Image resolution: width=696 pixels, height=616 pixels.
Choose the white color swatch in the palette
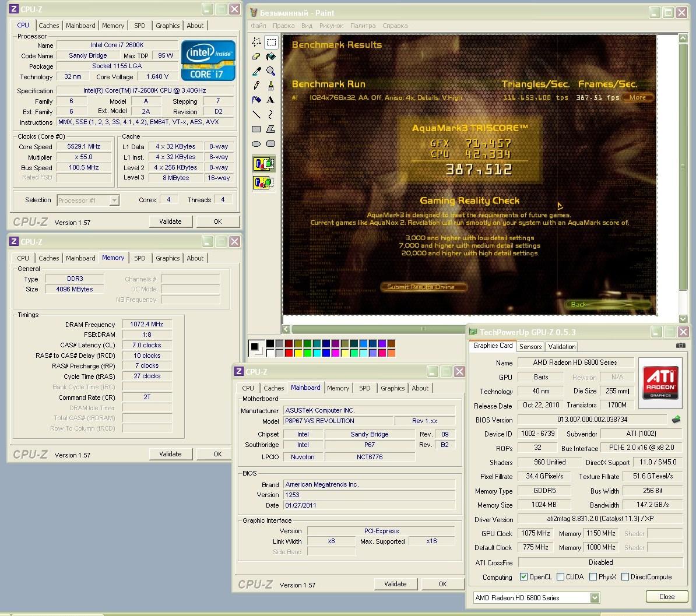(270, 353)
